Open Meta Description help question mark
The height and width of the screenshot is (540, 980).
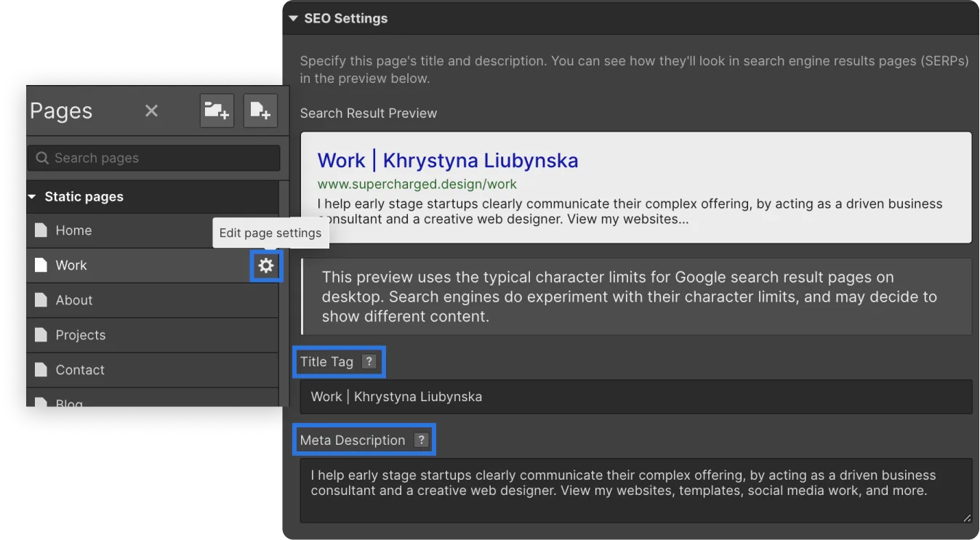click(421, 440)
